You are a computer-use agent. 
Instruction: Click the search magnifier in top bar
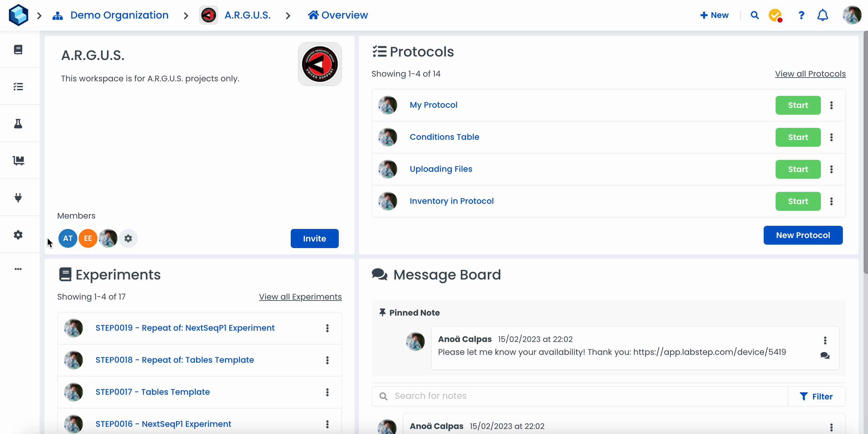[x=755, y=15]
